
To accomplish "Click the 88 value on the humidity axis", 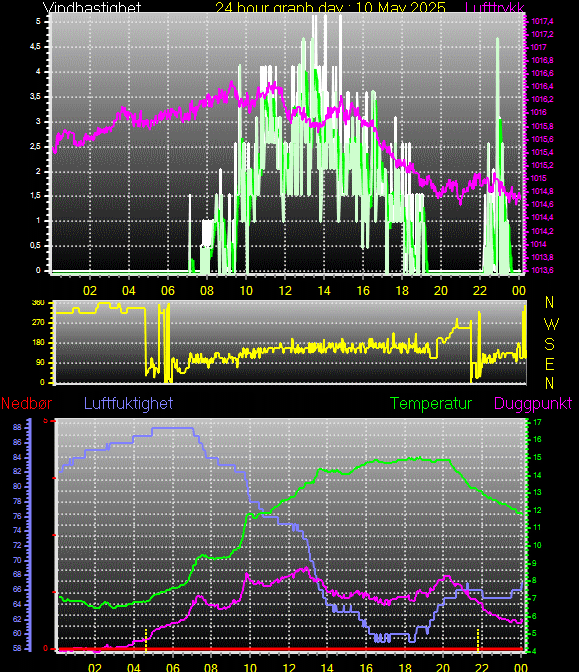I will tap(17, 427).
